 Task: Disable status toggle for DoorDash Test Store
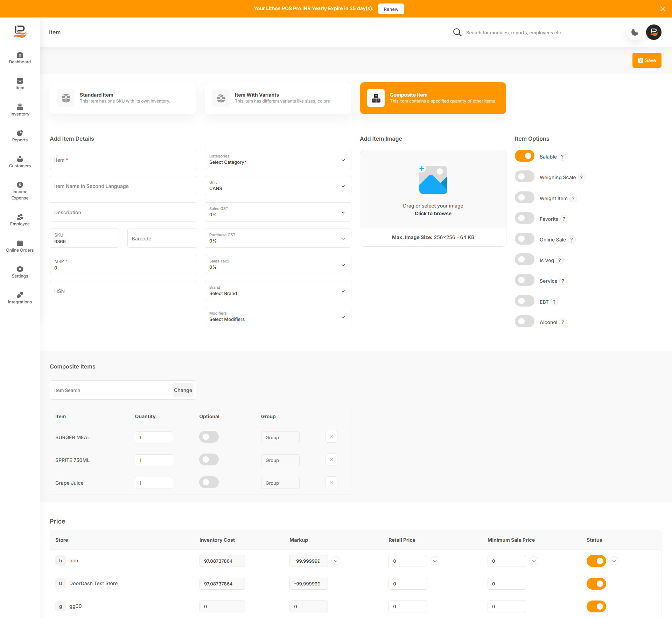(x=596, y=584)
